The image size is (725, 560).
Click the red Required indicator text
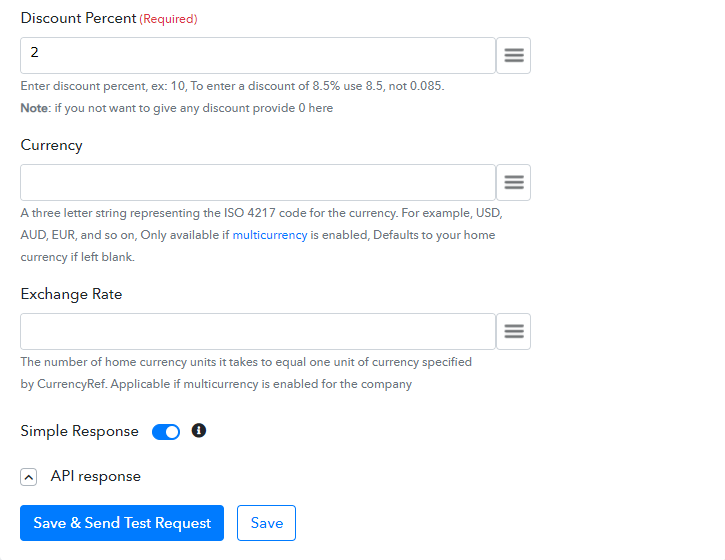point(168,19)
